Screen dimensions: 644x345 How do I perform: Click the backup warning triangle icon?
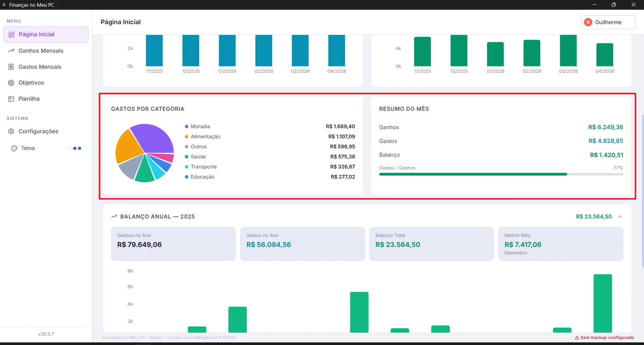[x=577, y=338]
